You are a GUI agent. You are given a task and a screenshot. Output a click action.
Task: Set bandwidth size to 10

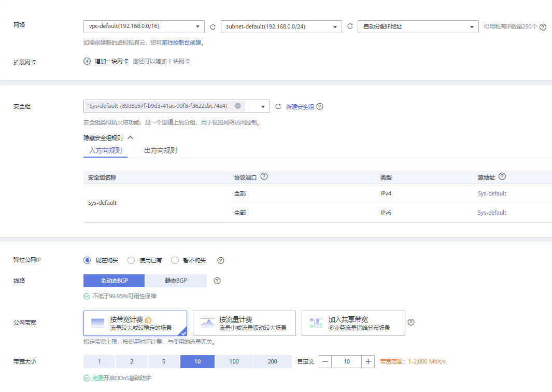click(x=197, y=362)
